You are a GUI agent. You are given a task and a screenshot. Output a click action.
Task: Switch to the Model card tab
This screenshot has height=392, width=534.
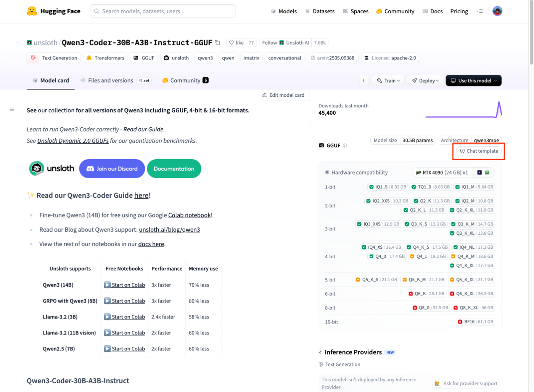click(51, 80)
